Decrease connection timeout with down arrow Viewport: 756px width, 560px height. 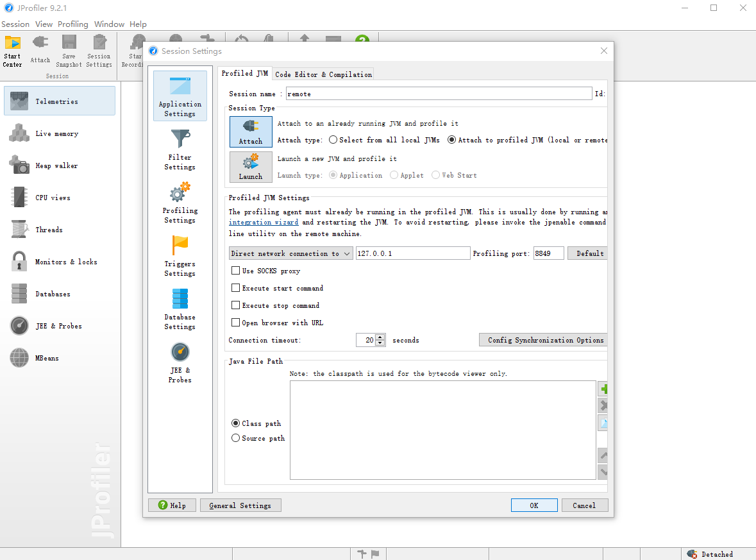380,343
